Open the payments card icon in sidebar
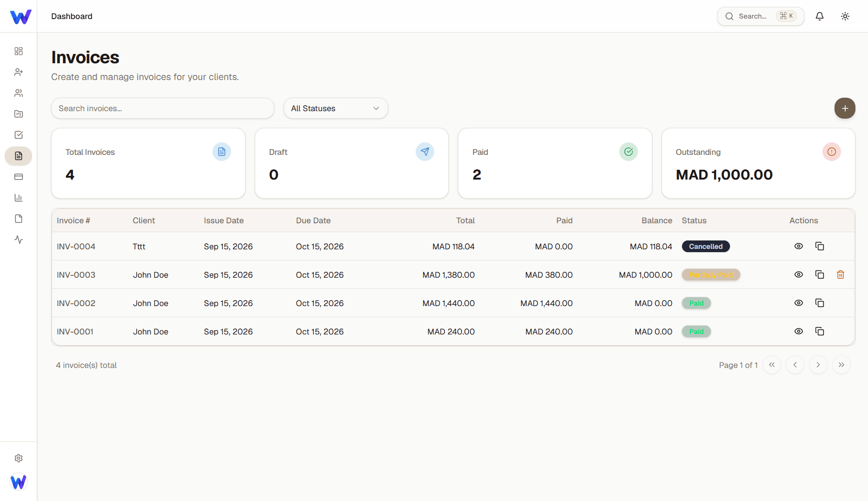 19,177
